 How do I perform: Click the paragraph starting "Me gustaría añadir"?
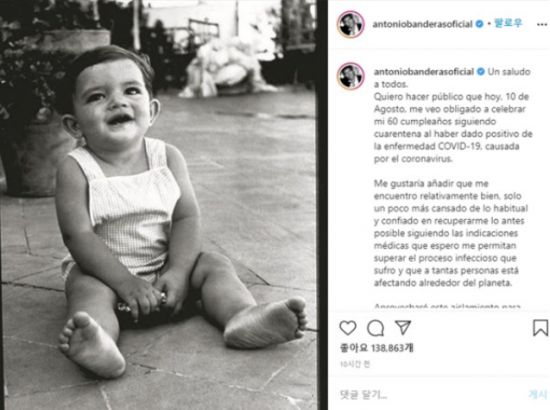[451, 233]
